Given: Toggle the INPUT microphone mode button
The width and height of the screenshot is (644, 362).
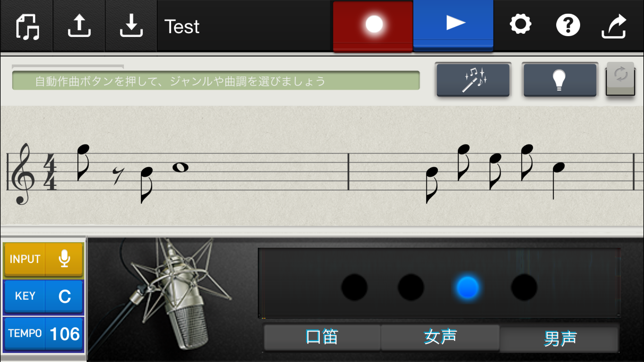Looking at the screenshot, I should tap(44, 259).
